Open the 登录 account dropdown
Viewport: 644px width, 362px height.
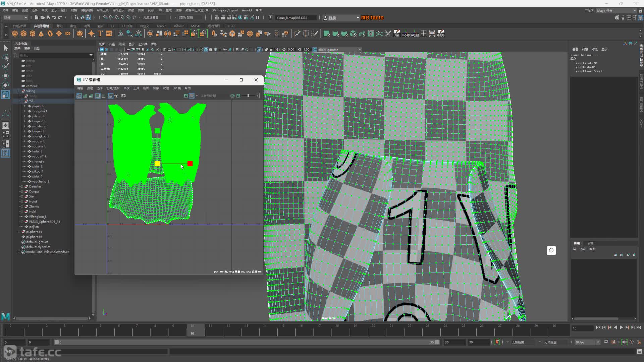pyautogui.click(x=341, y=18)
